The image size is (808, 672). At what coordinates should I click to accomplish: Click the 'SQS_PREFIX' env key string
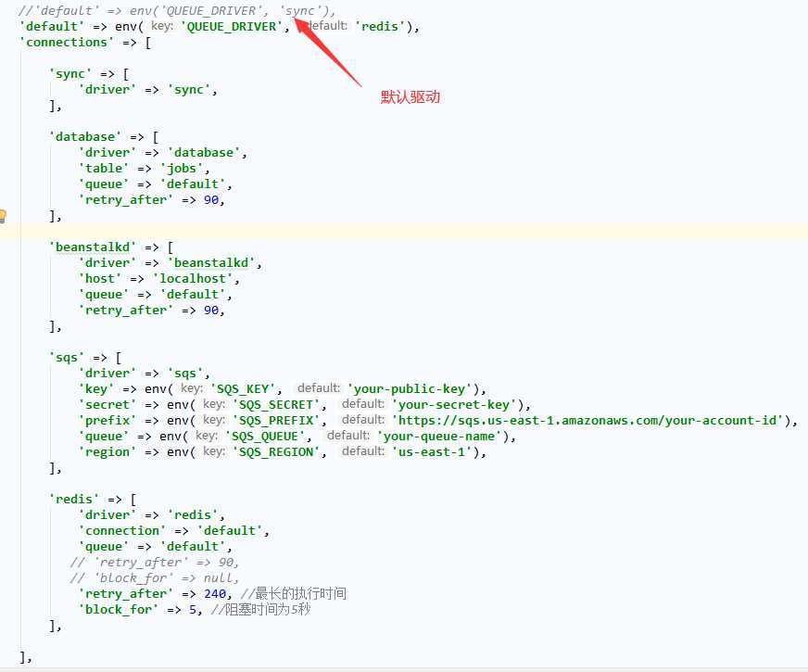(x=276, y=421)
